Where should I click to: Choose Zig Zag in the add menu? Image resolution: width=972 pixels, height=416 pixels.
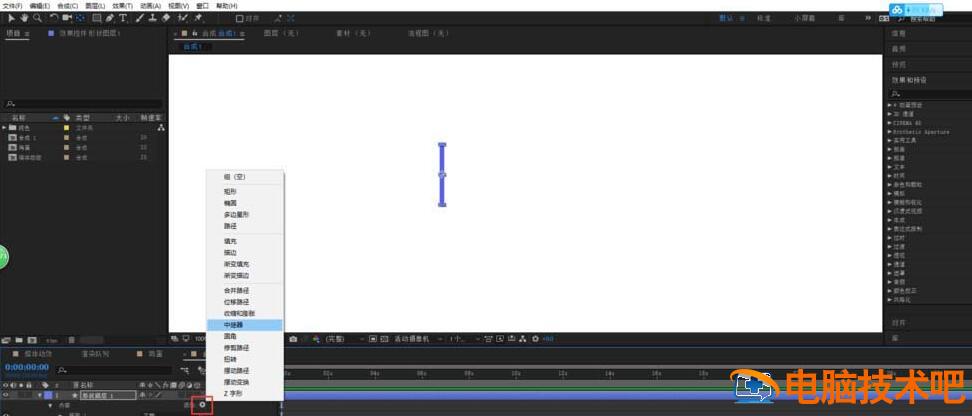[x=245, y=393]
